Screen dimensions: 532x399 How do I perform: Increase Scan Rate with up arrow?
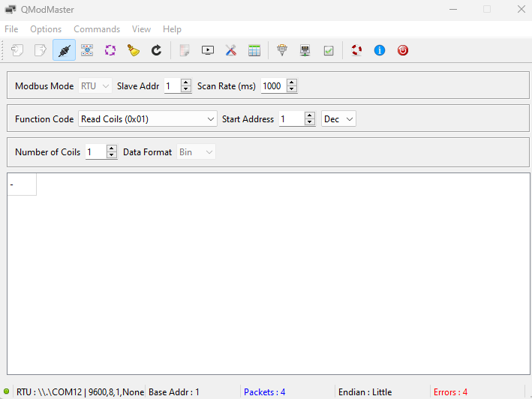tap(291, 82)
